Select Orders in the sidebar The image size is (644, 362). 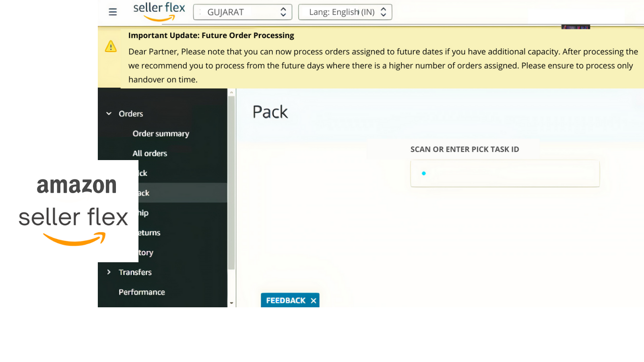tap(131, 114)
